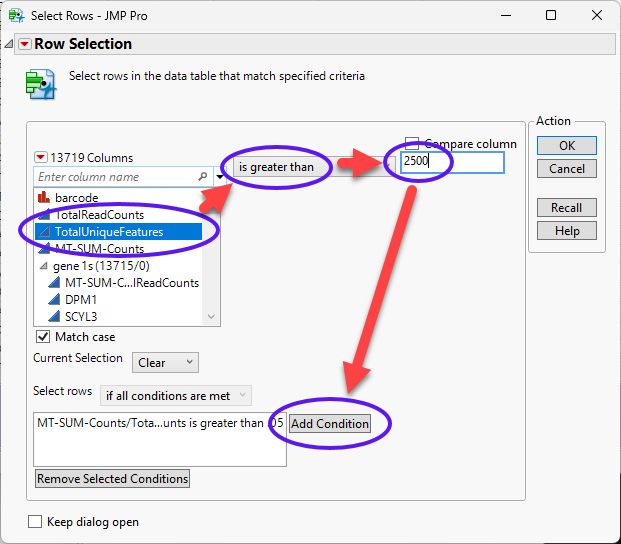Click the barcode nominal type icon
Screen dimensions: 621x544
click(x=44, y=197)
